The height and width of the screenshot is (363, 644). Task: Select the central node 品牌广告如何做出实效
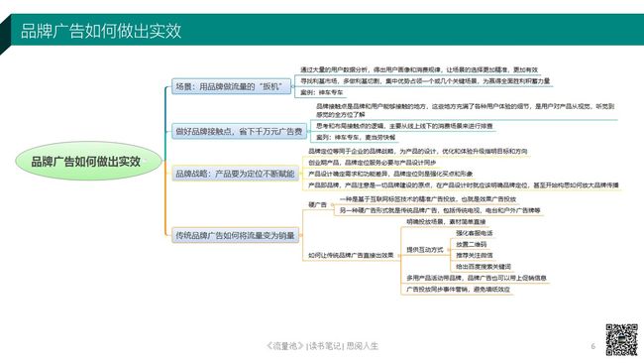[x=88, y=161]
